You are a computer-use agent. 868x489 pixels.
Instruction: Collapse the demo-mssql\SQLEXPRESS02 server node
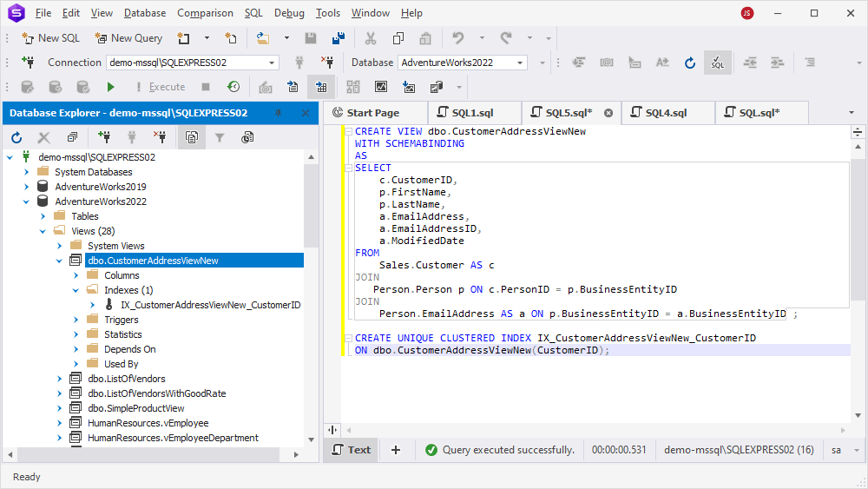(10, 157)
